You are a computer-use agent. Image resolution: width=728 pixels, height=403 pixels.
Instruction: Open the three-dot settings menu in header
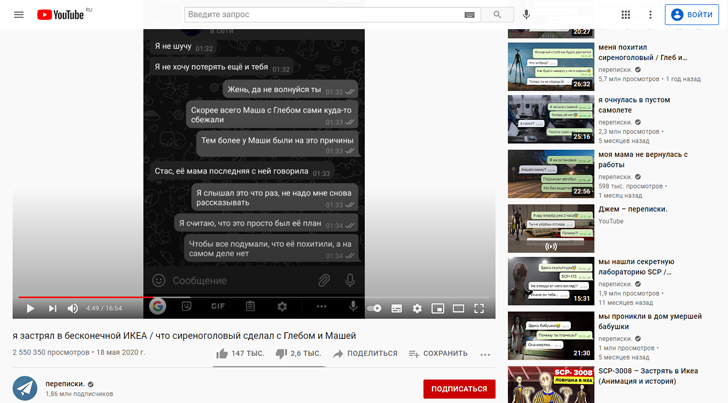650,15
